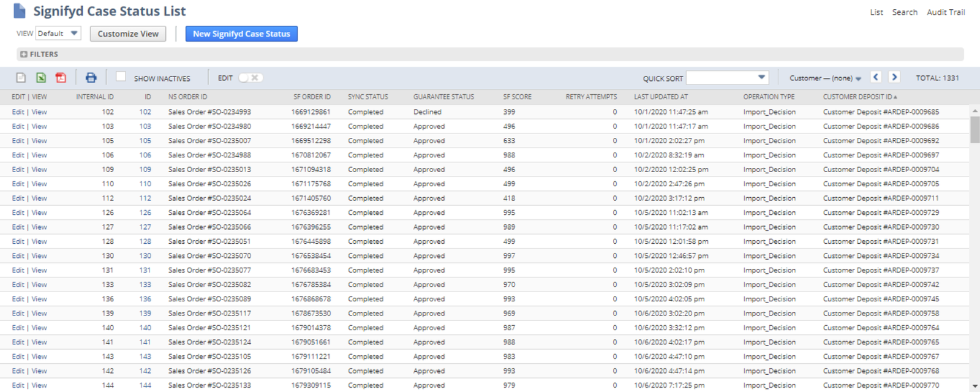Click Sales Order #SO-0235126 cell
This screenshot has height=392, width=980.
(x=209, y=371)
